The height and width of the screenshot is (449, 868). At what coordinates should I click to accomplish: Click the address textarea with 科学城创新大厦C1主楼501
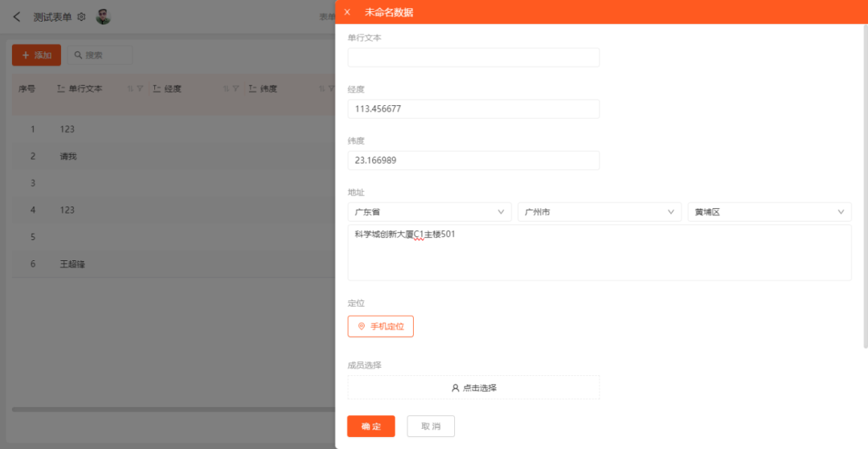tap(600, 253)
